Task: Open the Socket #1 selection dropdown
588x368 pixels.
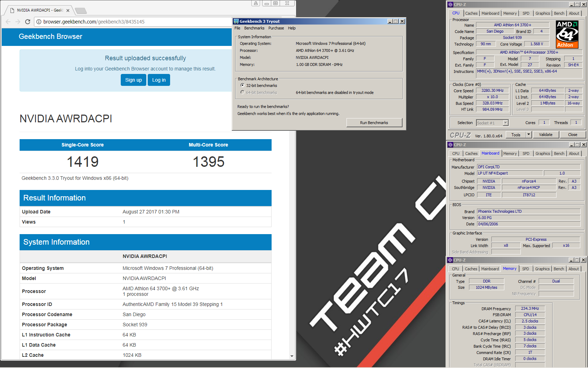Action: pos(505,123)
